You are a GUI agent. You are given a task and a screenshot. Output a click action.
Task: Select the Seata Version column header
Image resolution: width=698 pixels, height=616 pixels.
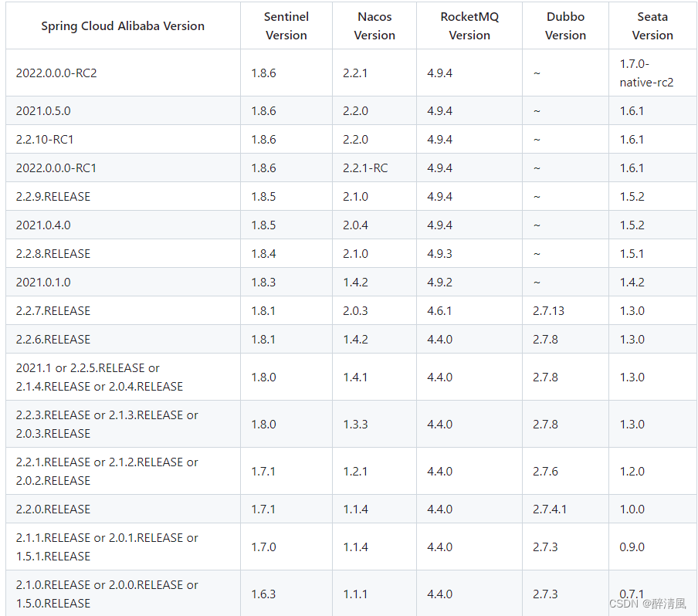point(652,25)
